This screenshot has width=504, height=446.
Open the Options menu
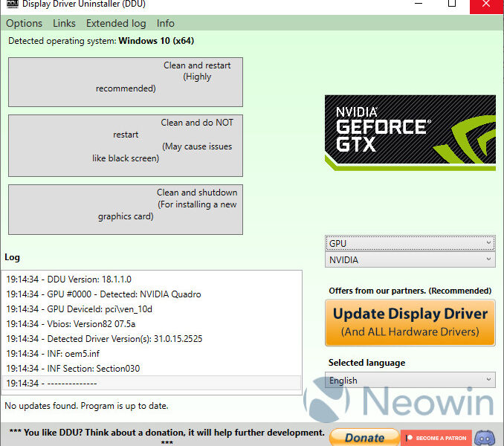tap(24, 24)
